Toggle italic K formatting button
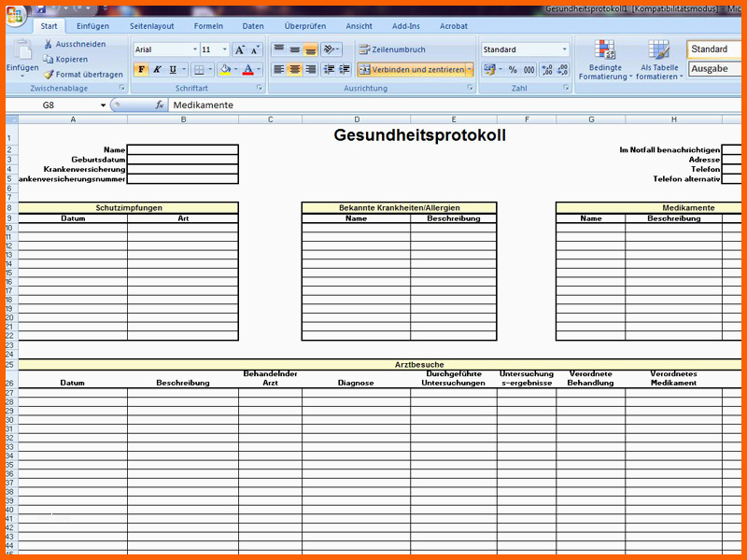Viewport: 747px width, 560px height. [157, 69]
